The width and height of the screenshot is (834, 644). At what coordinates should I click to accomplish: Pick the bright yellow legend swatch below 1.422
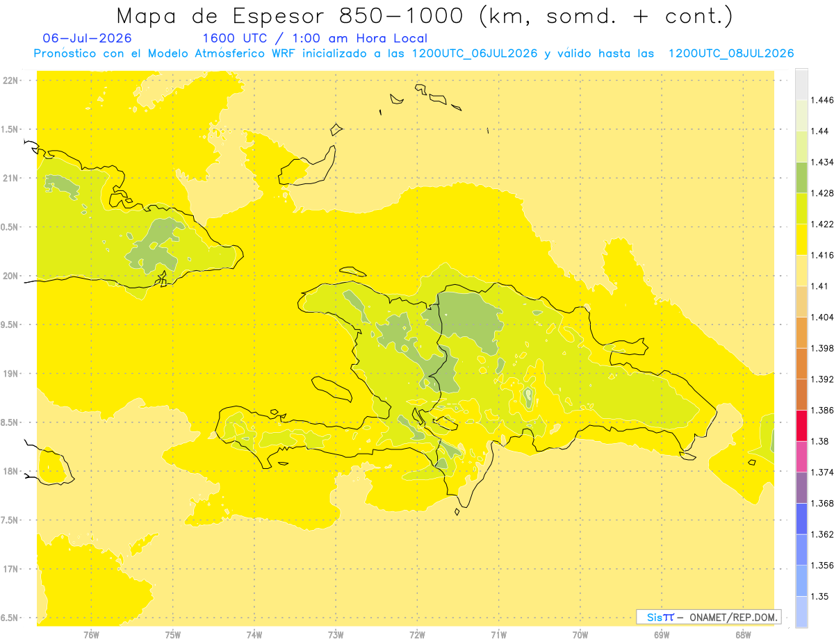[x=801, y=240]
